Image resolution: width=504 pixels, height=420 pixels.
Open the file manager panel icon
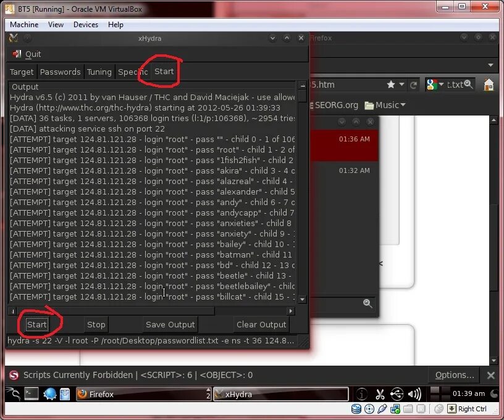point(65,394)
